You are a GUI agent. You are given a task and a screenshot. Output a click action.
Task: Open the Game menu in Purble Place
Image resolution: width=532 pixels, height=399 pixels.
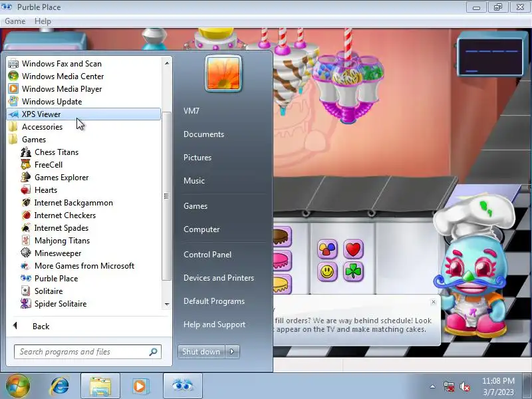[15, 21]
